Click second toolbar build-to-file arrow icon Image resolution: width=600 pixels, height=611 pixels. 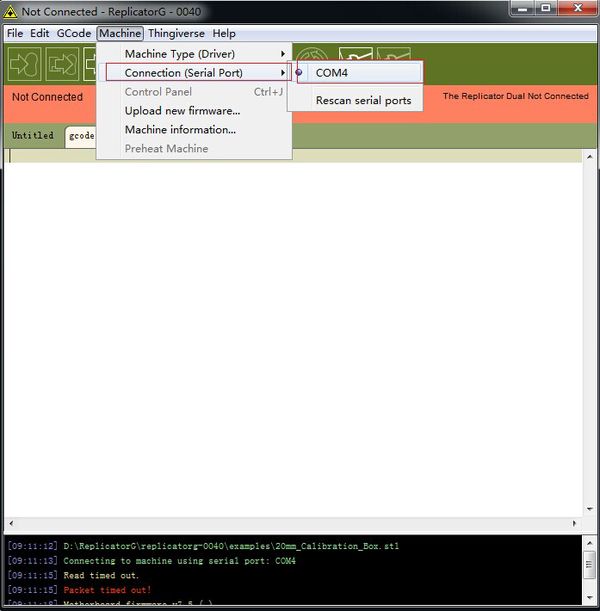click(x=62, y=64)
